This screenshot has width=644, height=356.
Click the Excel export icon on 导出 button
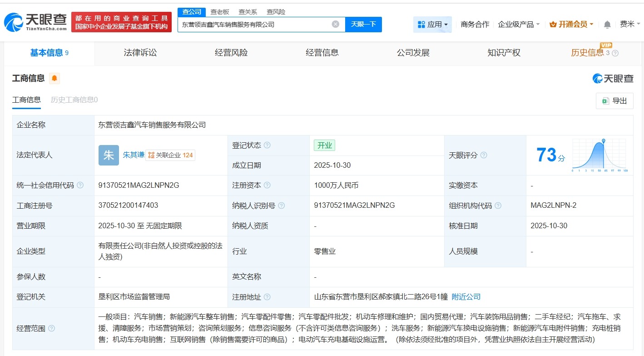pyautogui.click(x=605, y=100)
